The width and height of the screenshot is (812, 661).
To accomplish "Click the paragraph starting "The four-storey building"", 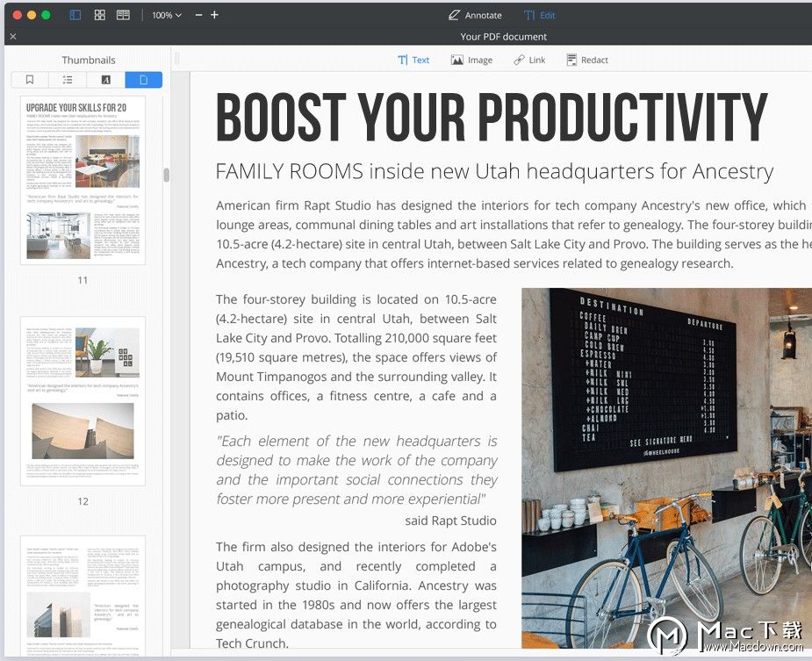I will 356,357.
